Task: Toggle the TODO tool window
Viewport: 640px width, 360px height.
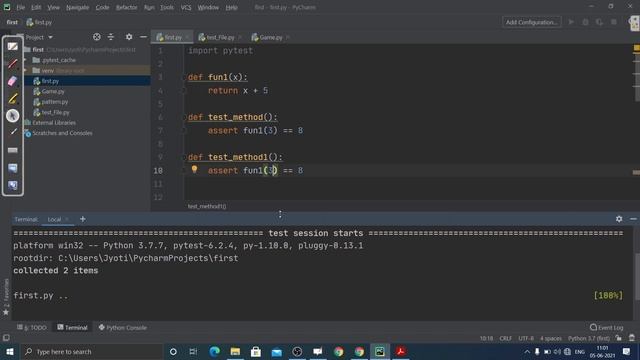Action: [32, 327]
